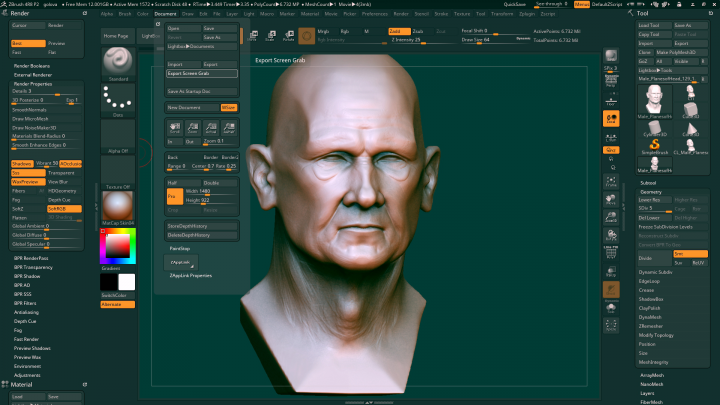Image resolution: width=720 pixels, height=405 pixels.
Task: Click the Frame view icon
Action: 611,181
